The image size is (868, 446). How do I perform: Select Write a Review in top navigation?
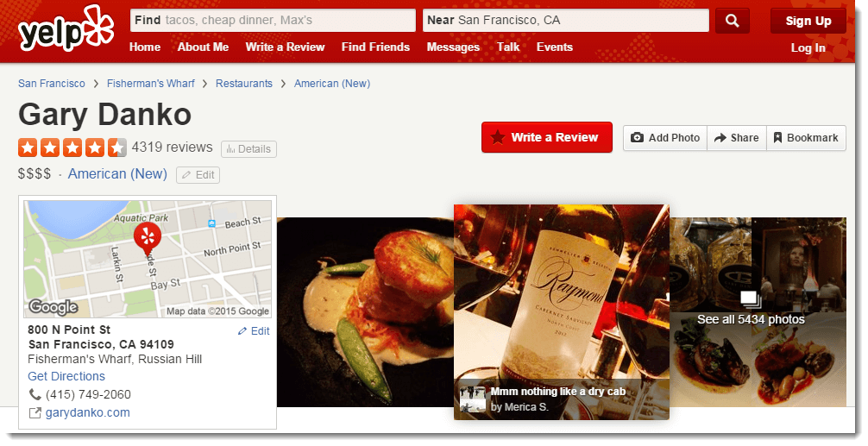(x=285, y=47)
